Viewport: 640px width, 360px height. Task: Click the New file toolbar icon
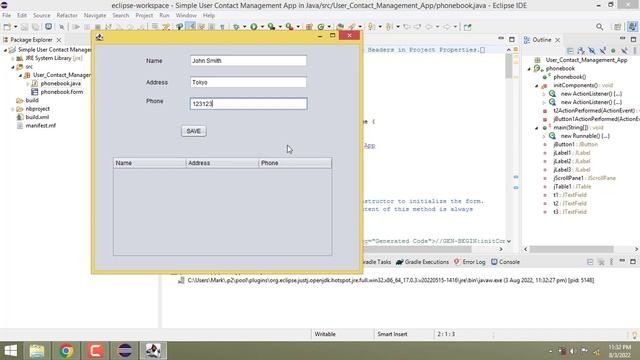pyautogui.click(x=7, y=27)
